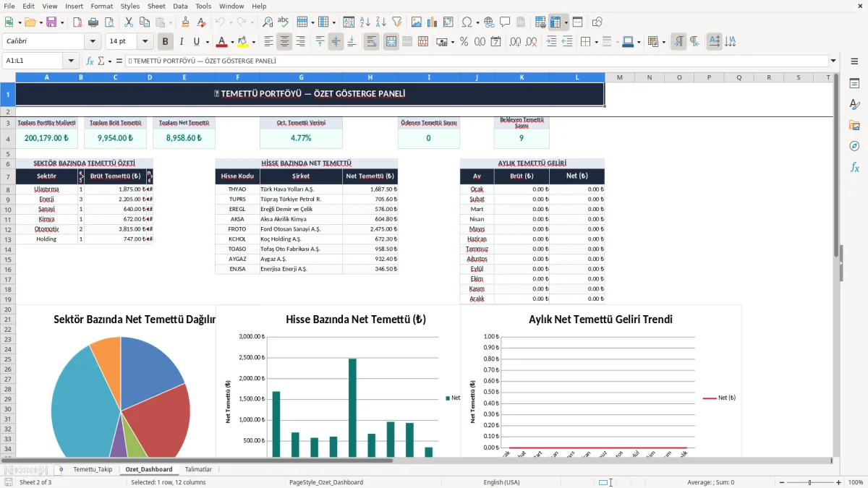The height and width of the screenshot is (488, 868).
Task: Toggle Center Vertically alignment
Action: tap(336, 42)
